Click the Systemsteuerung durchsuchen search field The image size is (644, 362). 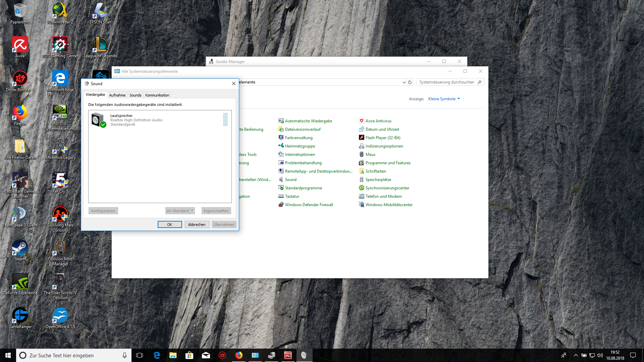(x=446, y=82)
